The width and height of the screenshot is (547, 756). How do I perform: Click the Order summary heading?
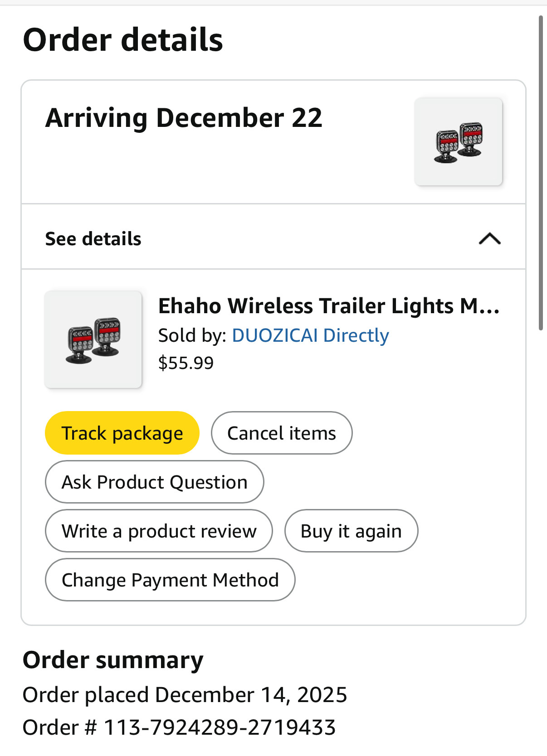point(113,660)
